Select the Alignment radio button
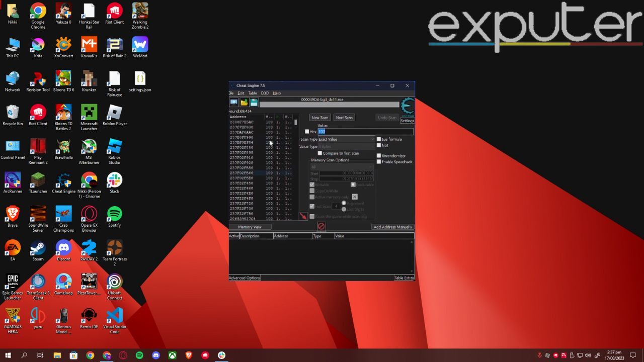Image resolution: width=644 pixels, height=362 pixels. [x=344, y=203]
